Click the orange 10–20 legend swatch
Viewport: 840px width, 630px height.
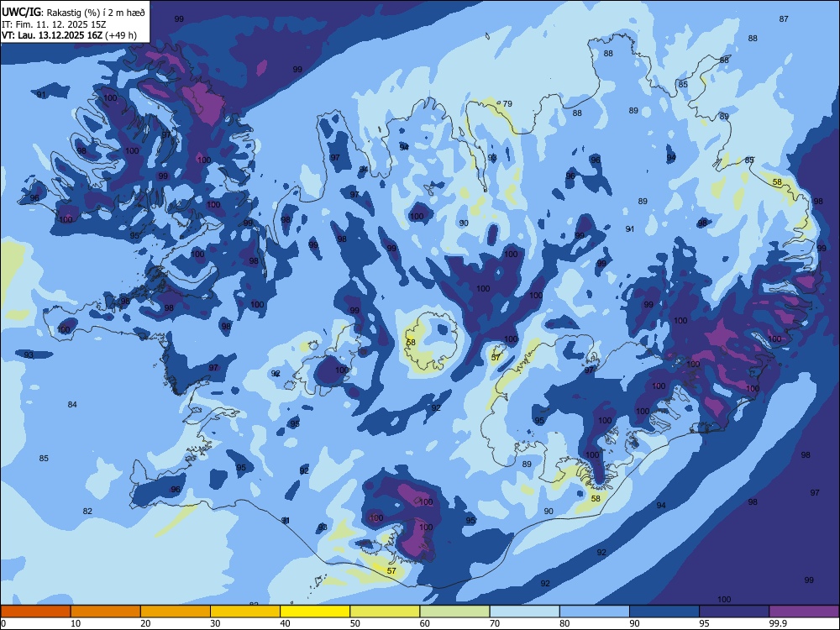point(106,612)
